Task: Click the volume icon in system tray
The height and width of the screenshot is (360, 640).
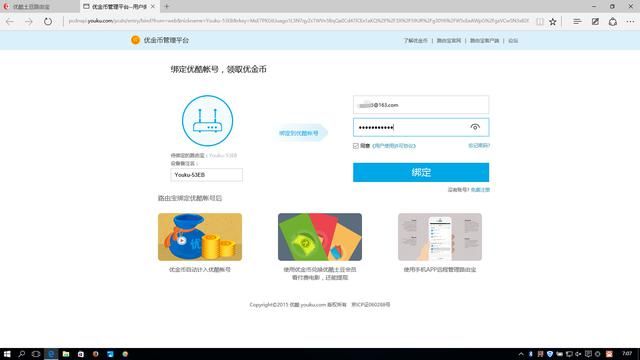Action: click(578, 354)
